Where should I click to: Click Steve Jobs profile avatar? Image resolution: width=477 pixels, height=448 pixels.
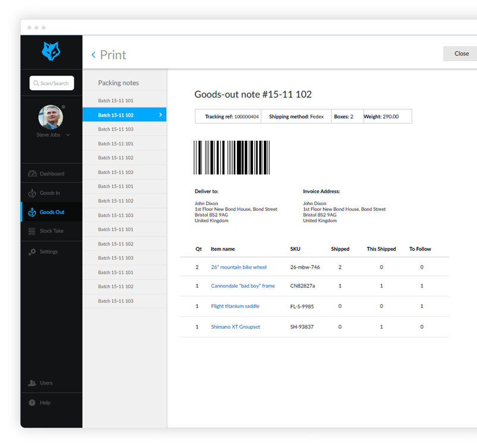pos(50,118)
